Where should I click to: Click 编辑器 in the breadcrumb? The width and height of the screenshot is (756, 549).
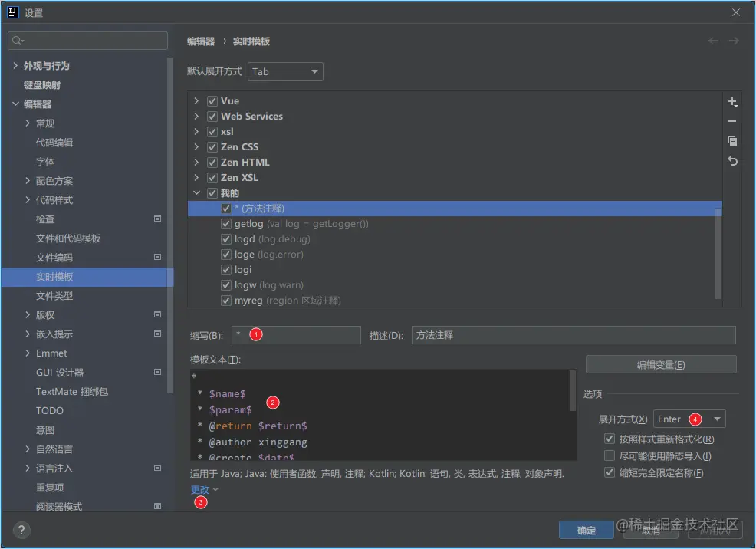(x=201, y=41)
